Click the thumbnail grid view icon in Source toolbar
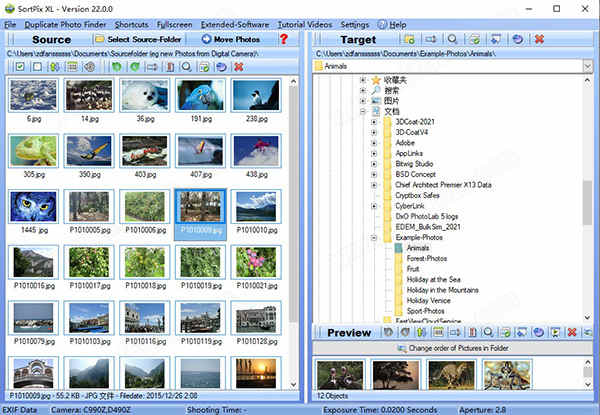 (x=72, y=67)
